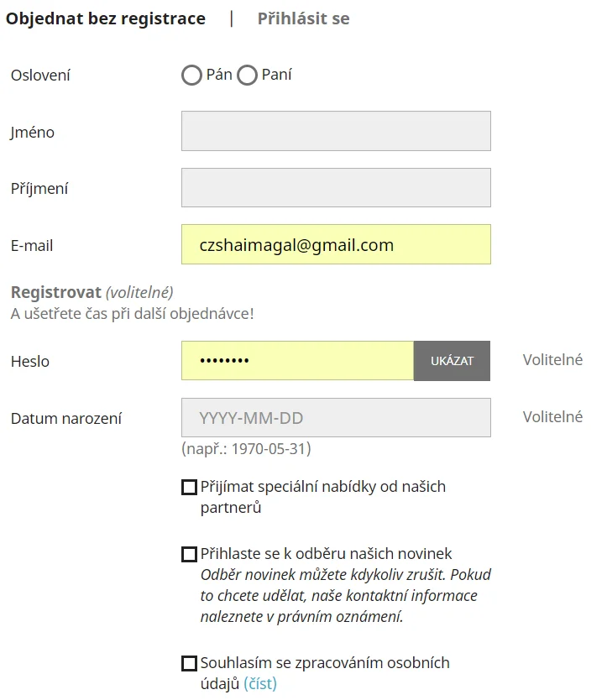Click the "Jméno" label text
607x700 pixels.
click(33, 132)
